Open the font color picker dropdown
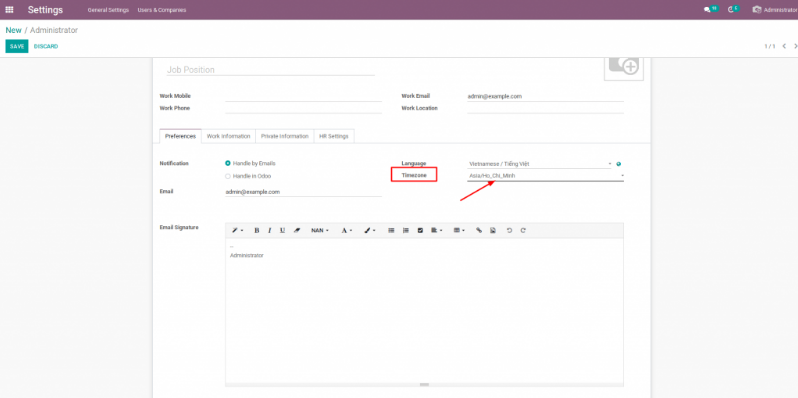Screen dimensions: 798x398 pos(347,231)
